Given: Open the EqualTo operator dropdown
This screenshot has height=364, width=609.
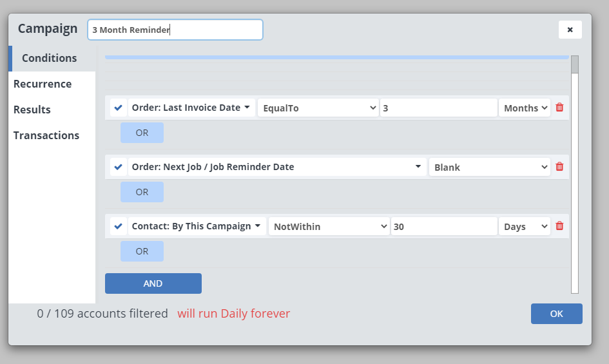Looking at the screenshot, I should (318, 108).
